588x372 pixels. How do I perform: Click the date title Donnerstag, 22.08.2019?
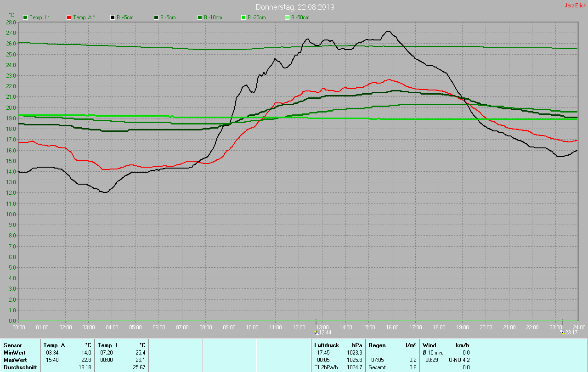pyautogui.click(x=295, y=7)
